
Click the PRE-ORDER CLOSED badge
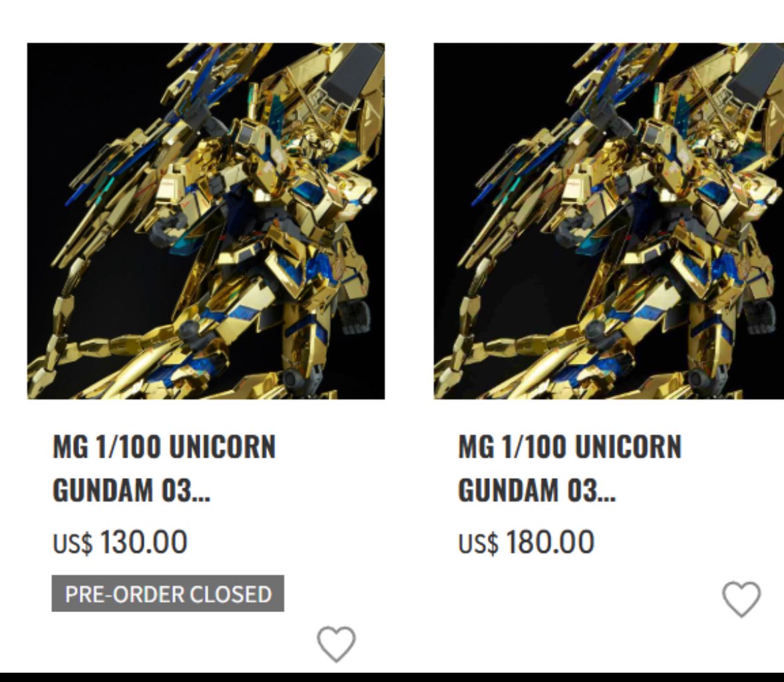click(x=168, y=593)
